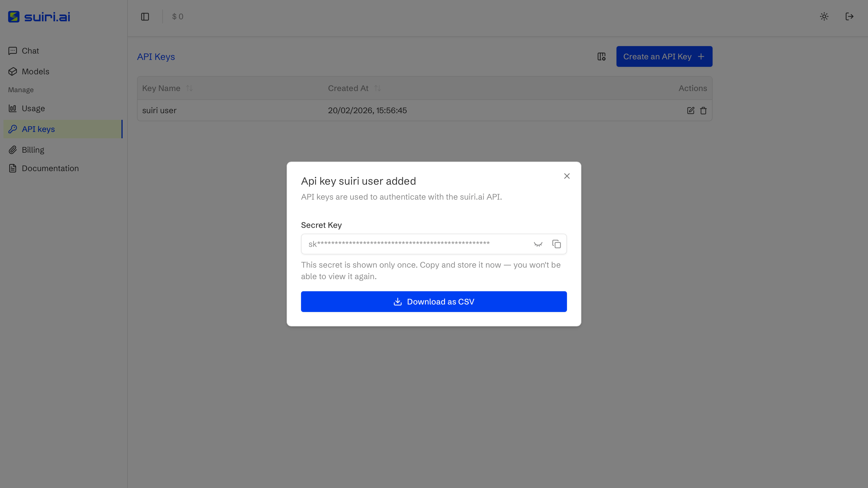Open Documentation from the sidebar
Screen dimensions: 868x488
[63, 168]
